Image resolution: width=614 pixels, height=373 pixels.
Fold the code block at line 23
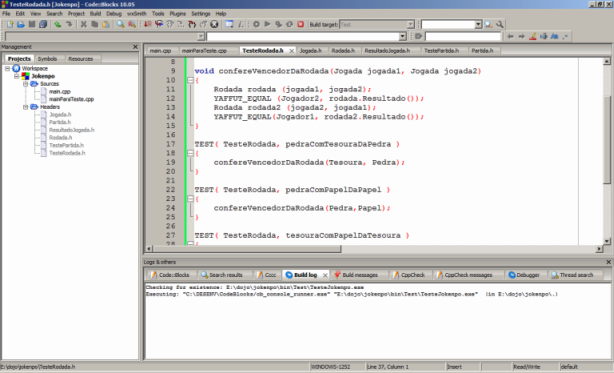pyautogui.click(x=190, y=199)
